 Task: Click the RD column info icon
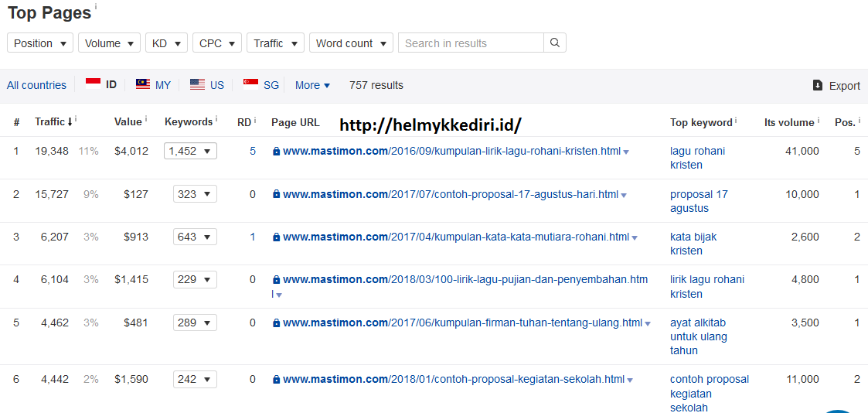pos(254,119)
